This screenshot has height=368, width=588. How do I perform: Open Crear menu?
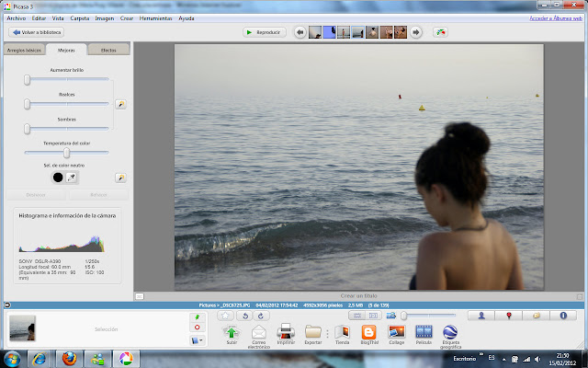coord(127,18)
